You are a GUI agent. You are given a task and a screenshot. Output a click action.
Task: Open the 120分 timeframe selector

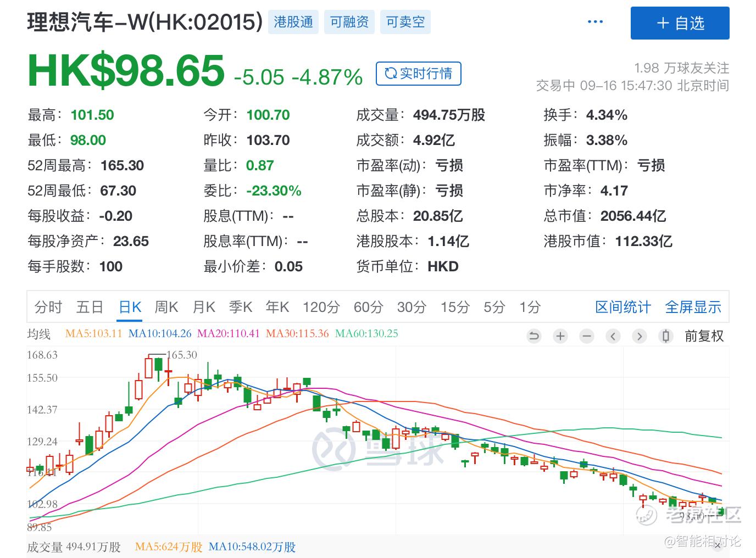(x=321, y=307)
